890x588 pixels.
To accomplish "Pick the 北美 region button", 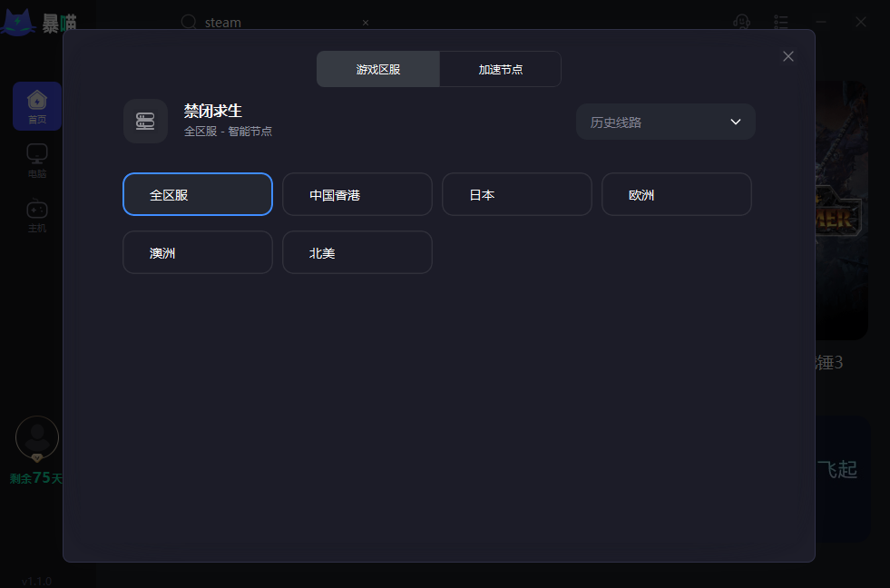I will coord(357,252).
